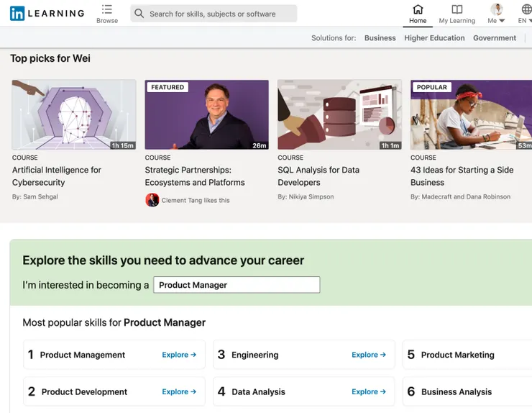Open Government solutions link

point(494,38)
